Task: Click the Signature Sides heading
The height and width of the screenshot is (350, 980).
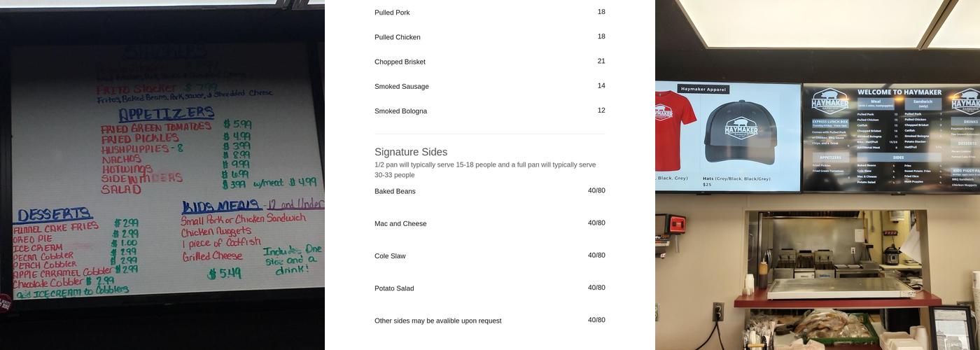Action: click(x=411, y=152)
